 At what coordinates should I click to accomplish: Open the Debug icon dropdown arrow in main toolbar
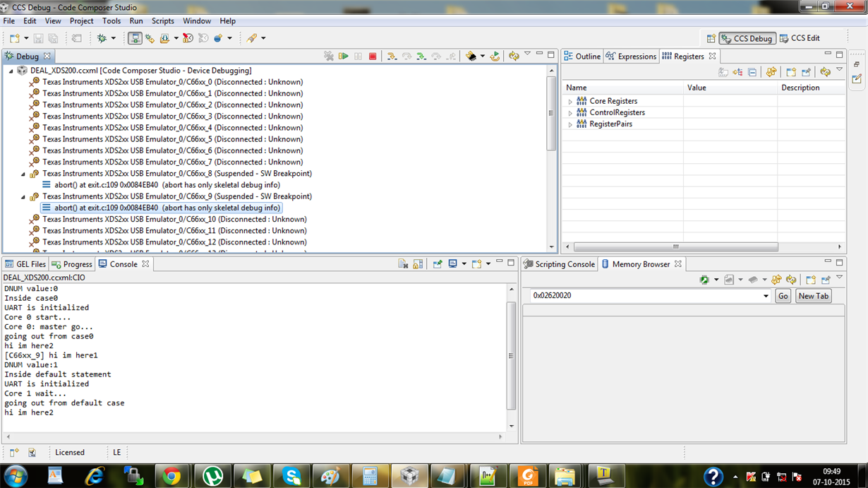pyautogui.click(x=114, y=38)
